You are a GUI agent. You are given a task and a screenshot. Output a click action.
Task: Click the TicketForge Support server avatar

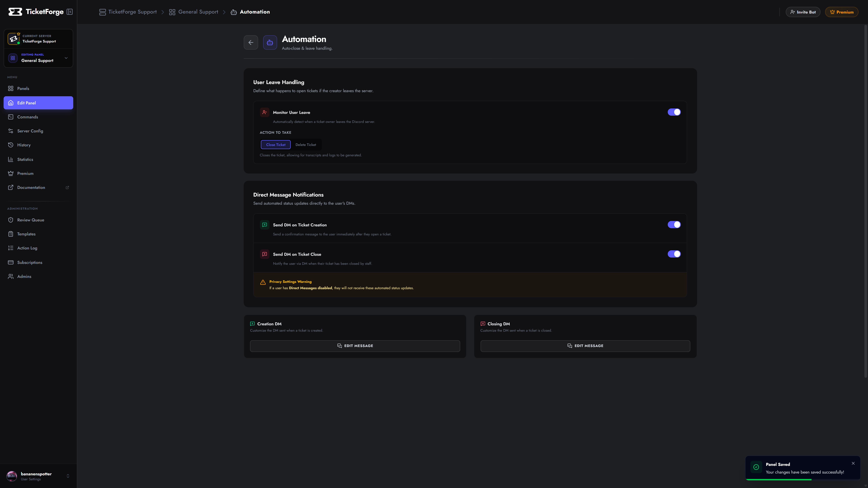[13, 39]
